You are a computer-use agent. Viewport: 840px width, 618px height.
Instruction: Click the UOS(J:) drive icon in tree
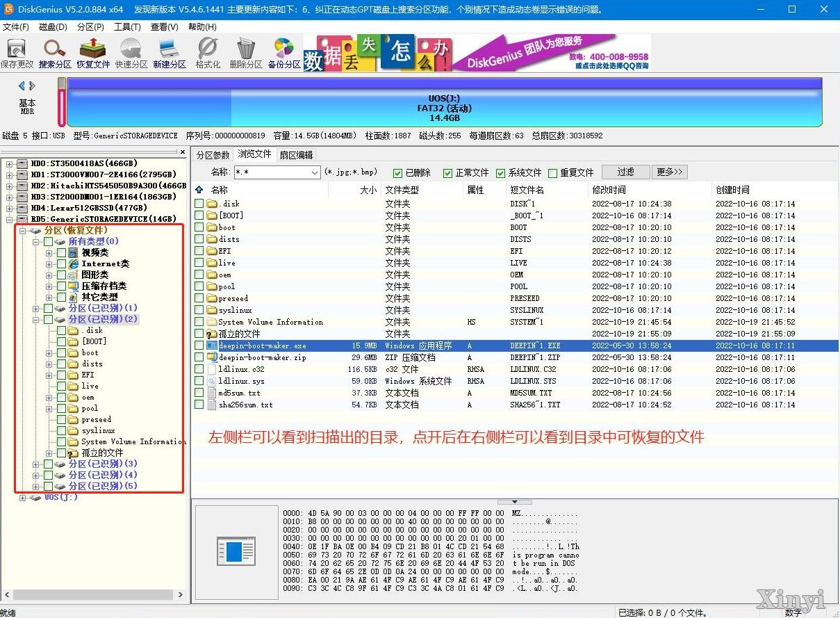coord(36,498)
